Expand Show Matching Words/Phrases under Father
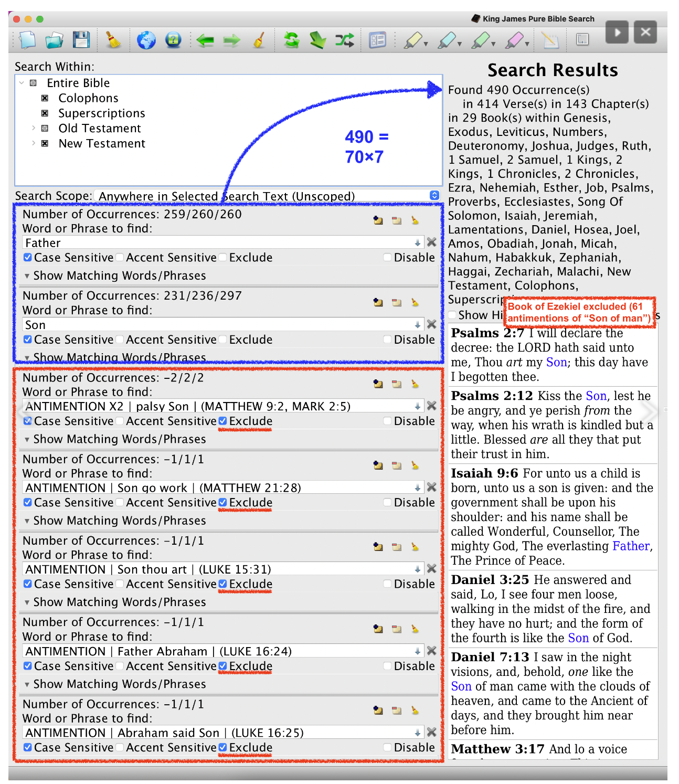The width and height of the screenshot is (679, 784). point(27,276)
